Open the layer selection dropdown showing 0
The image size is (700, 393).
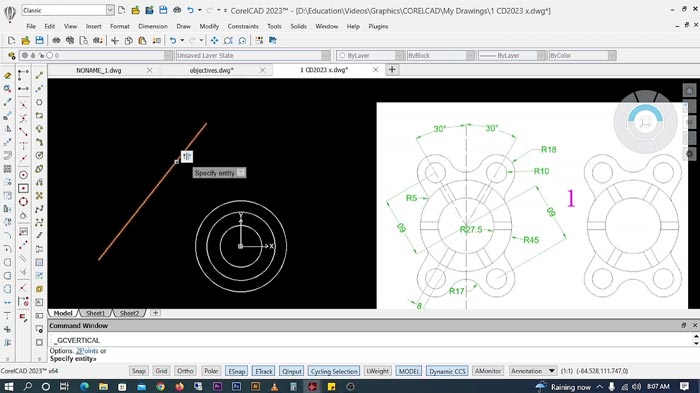pos(168,55)
